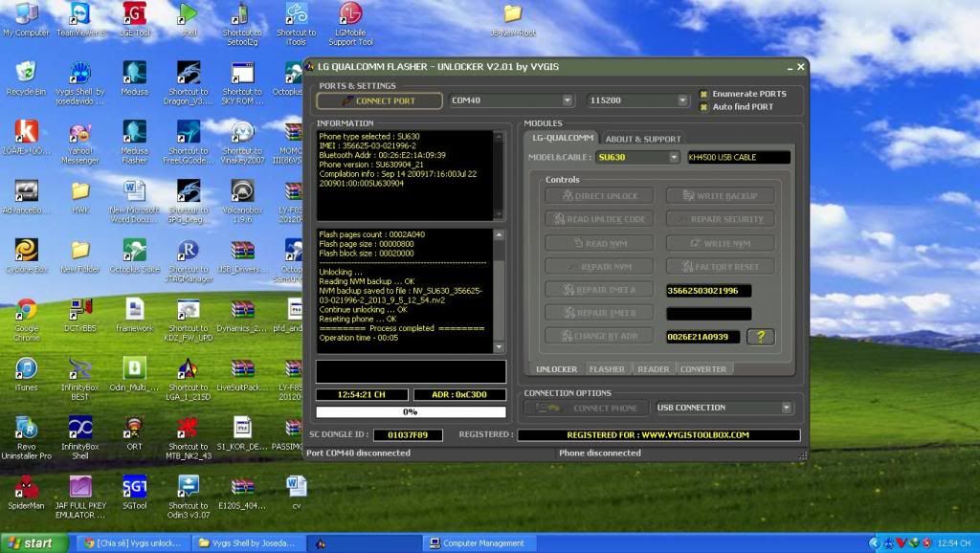Click the log panel scroll-down arrow
Image resolution: width=980 pixels, height=553 pixels.
pos(499,347)
